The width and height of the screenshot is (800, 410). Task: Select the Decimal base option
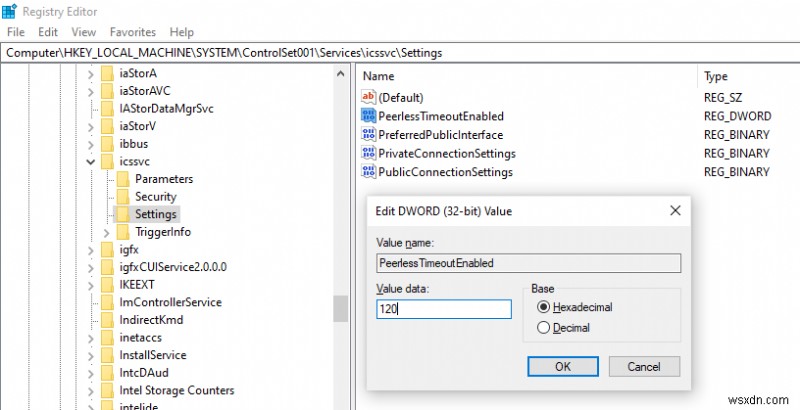[544, 327]
